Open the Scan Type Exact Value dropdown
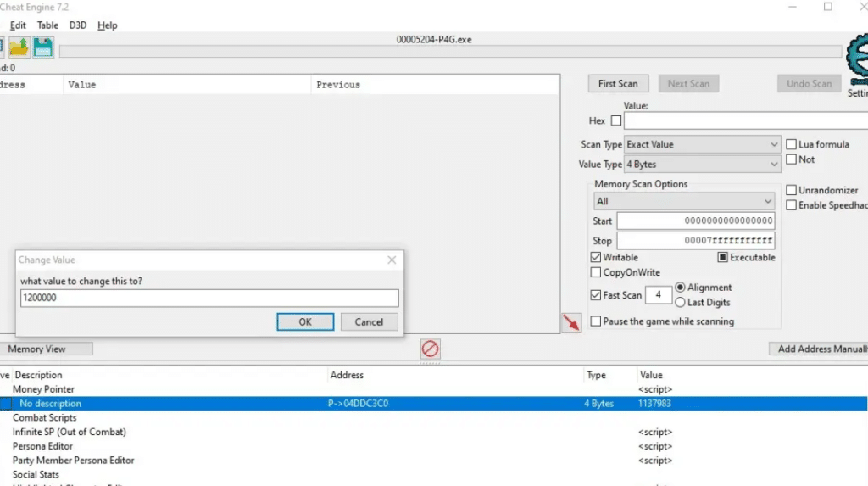868x486 pixels. pos(702,145)
